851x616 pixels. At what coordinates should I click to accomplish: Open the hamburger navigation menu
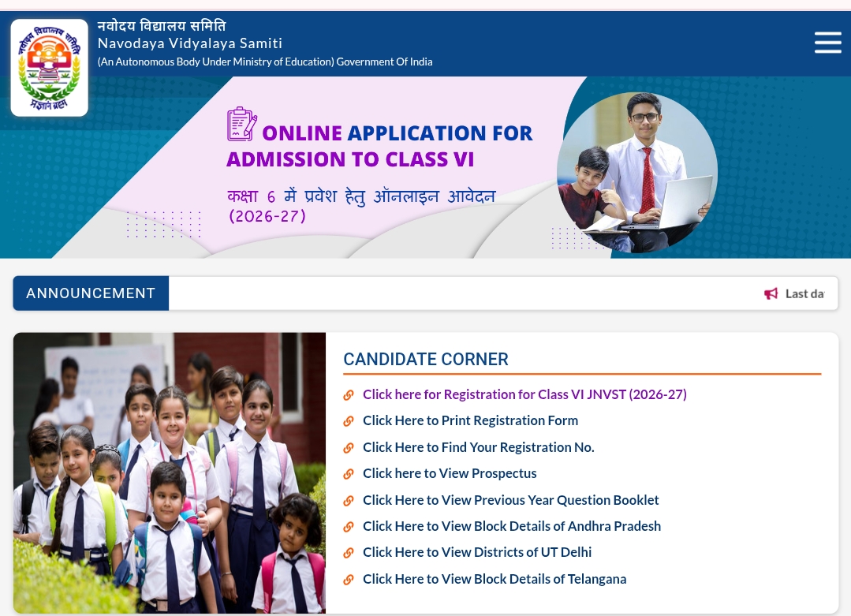coord(827,43)
